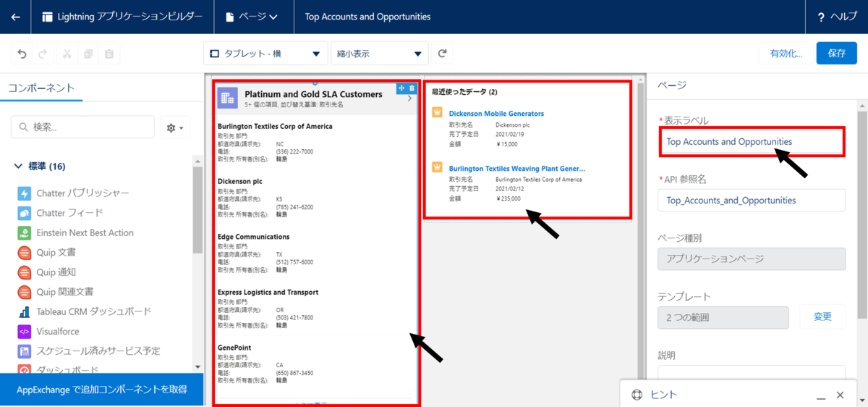Click the undo icon
Viewport: 868px width, 407px height.
[x=22, y=54]
